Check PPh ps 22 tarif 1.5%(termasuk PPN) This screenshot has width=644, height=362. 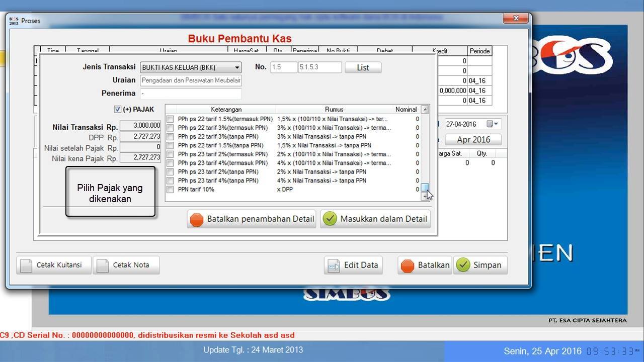tap(170, 119)
